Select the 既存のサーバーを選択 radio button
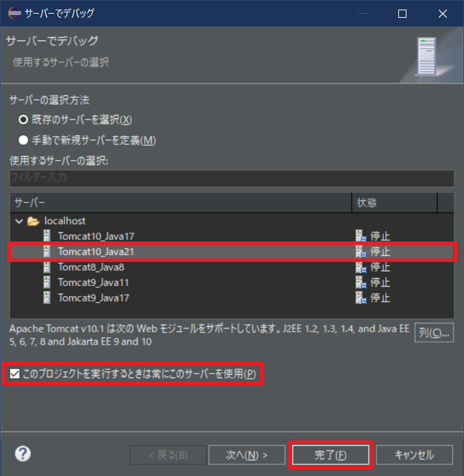Screen dimensions: 464x476 pyautogui.click(x=23, y=120)
